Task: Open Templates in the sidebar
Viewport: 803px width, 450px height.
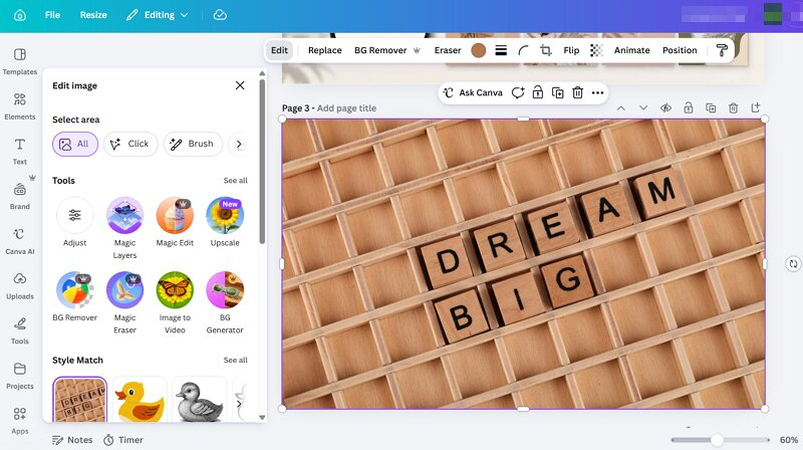Action: pos(19,61)
